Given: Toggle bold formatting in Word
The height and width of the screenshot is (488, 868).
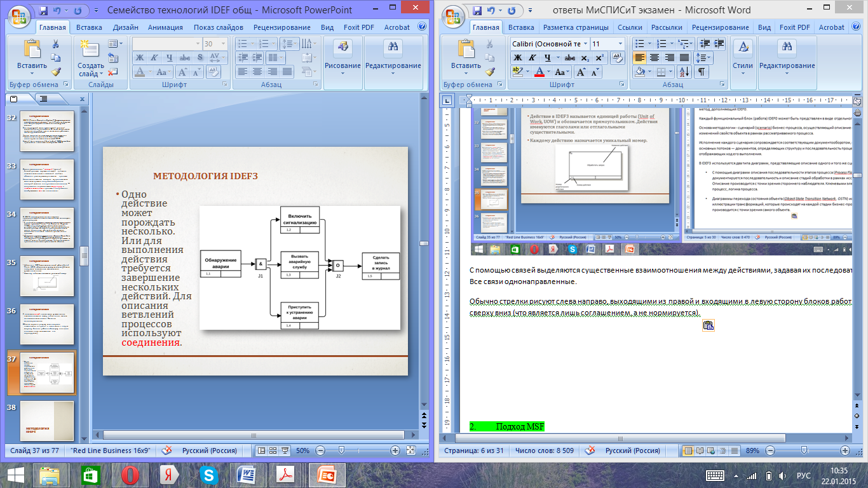Looking at the screenshot, I should point(518,58).
